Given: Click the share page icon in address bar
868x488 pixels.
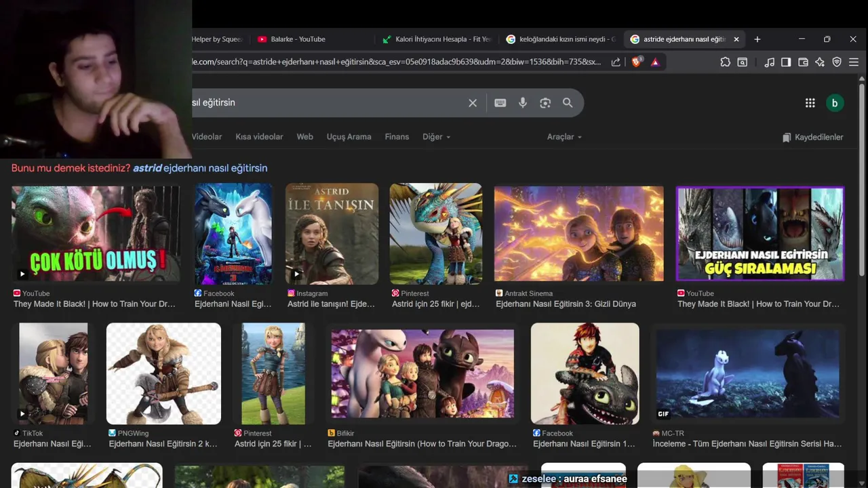Looking at the screenshot, I should [616, 62].
